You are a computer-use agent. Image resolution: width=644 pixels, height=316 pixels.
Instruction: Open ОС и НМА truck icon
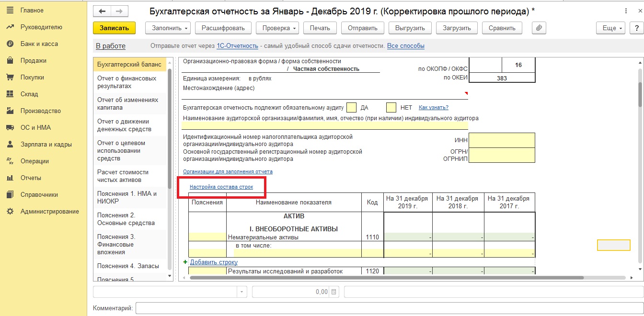(10, 127)
